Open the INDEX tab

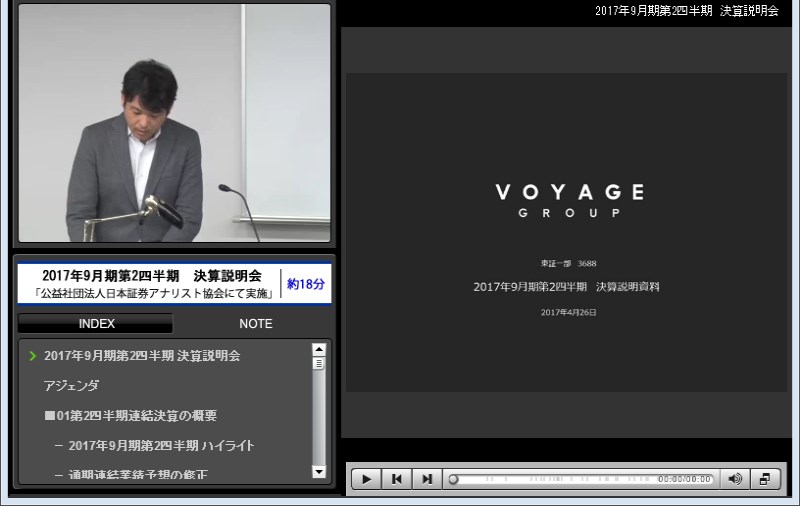(96, 324)
